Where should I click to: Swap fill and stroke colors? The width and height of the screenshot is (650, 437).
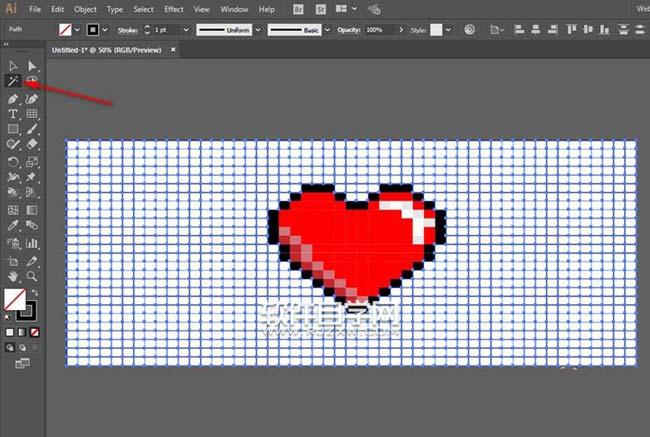pyautogui.click(x=35, y=293)
